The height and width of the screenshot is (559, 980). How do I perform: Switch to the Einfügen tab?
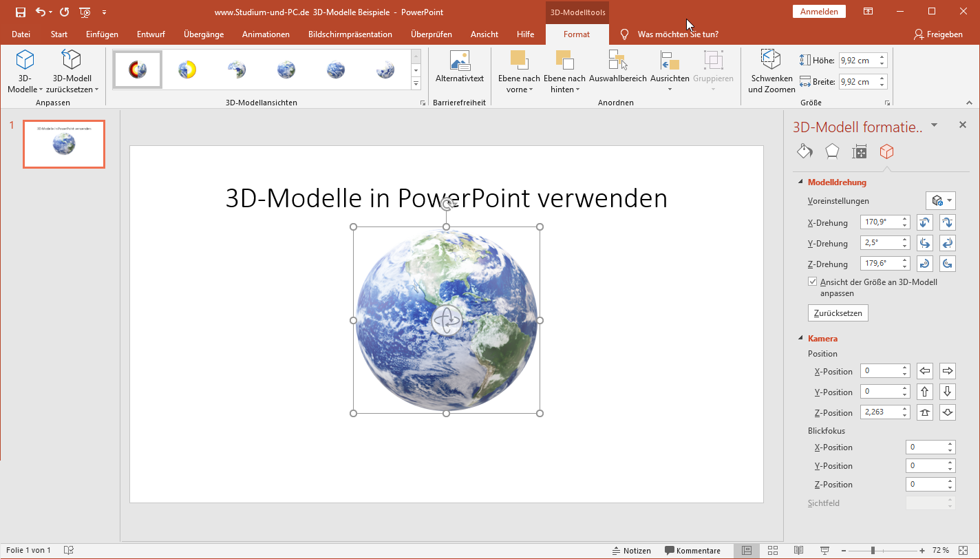click(x=102, y=34)
